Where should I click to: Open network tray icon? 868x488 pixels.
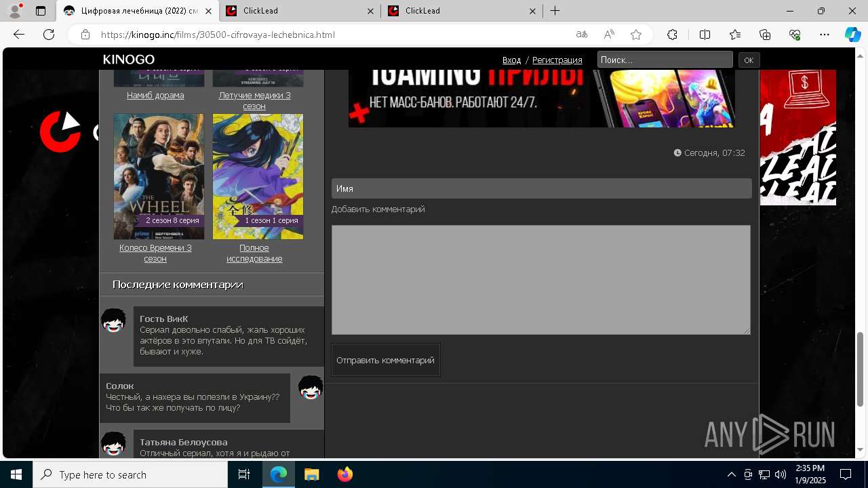coord(764,474)
